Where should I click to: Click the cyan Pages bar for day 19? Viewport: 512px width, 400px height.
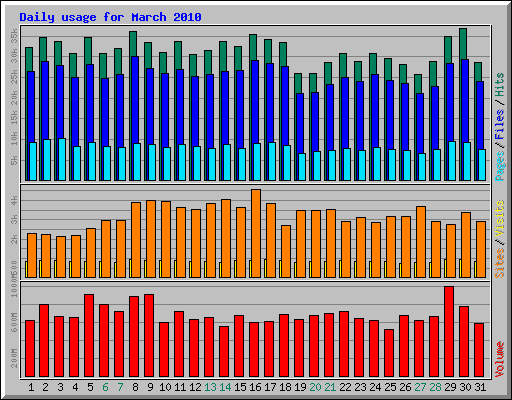(302, 167)
